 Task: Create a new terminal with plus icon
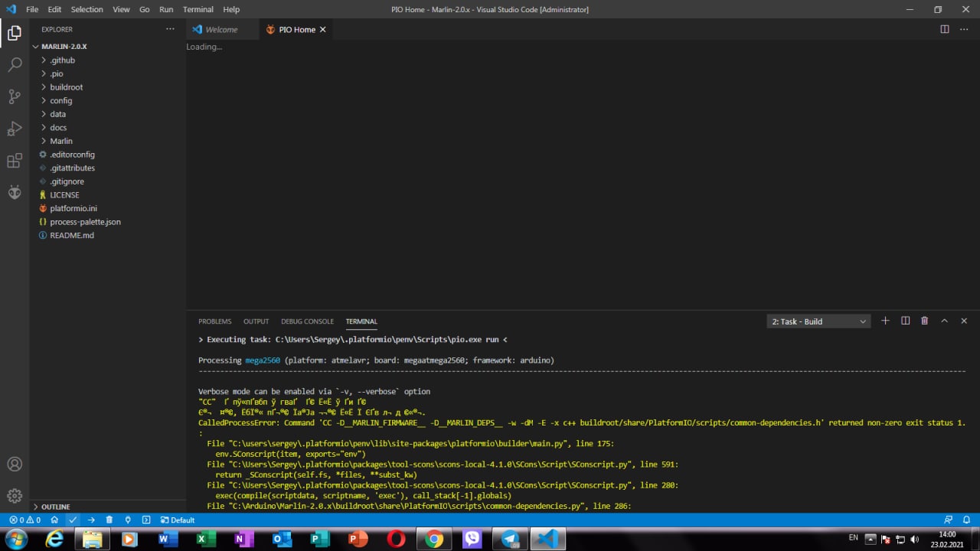[885, 321]
